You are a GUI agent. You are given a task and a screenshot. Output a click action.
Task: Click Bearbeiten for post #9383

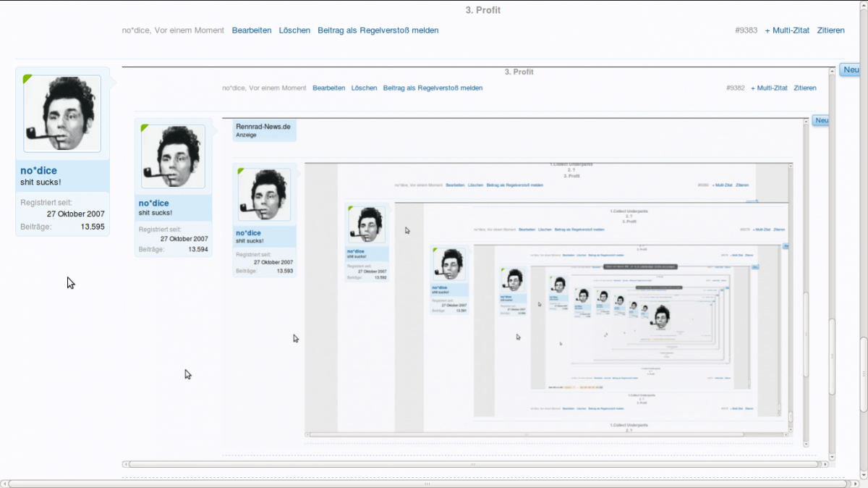252,30
